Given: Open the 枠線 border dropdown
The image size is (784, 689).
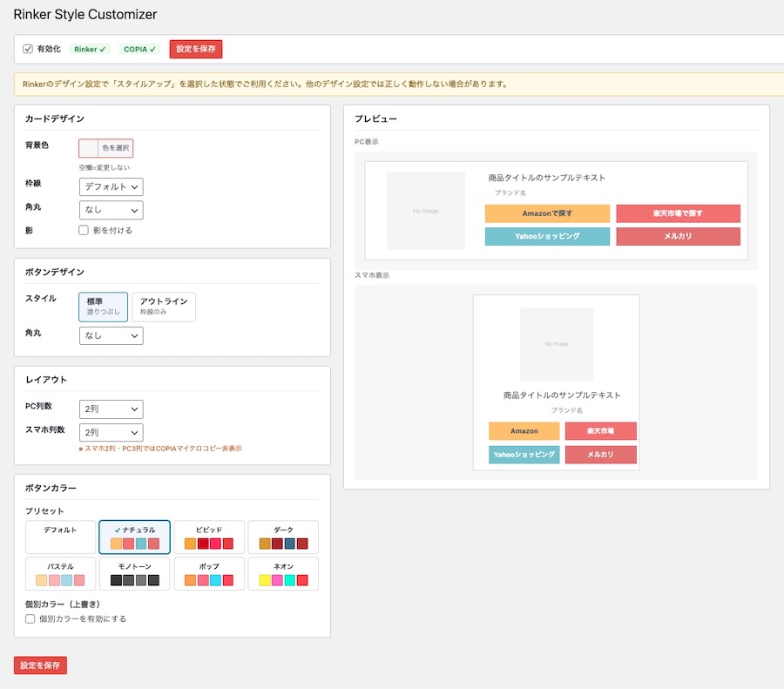Looking at the screenshot, I should tap(111, 186).
